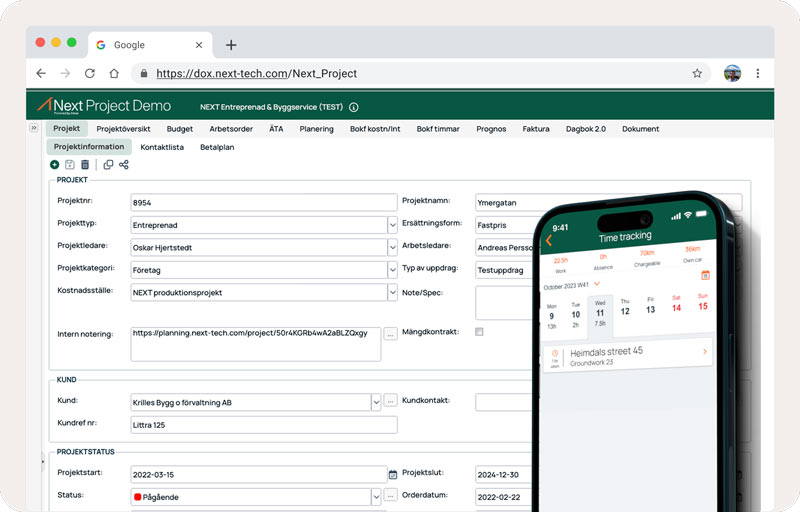Click the copy project icon
The height and width of the screenshot is (512, 800).
109,165
